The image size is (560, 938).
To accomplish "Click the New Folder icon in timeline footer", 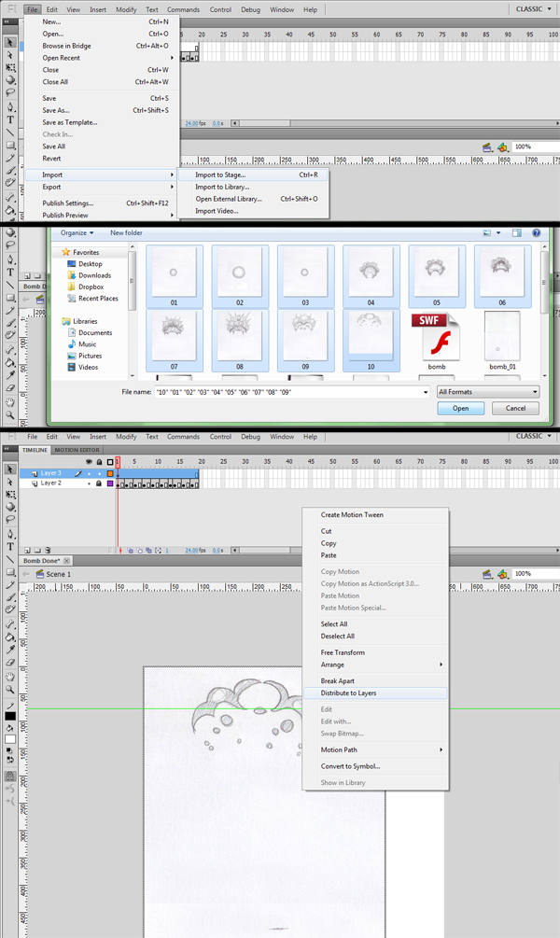I will (37, 550).
